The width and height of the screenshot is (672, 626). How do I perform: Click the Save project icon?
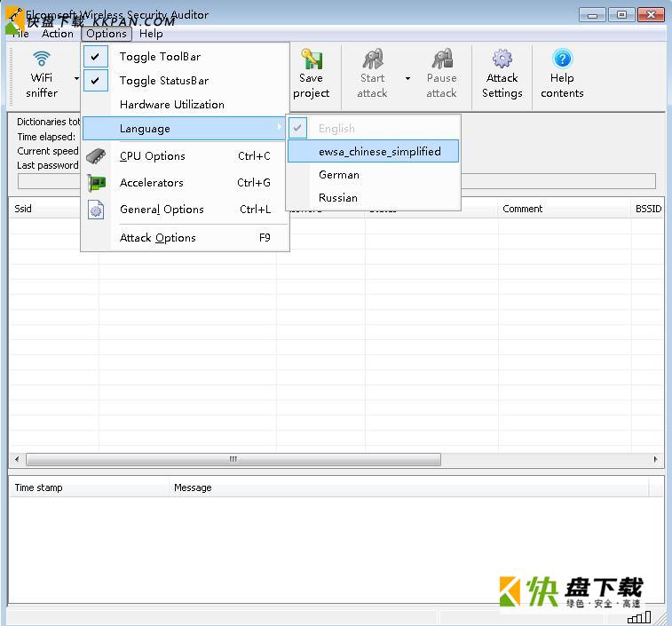pyautogui.click(x=312, y=59)
